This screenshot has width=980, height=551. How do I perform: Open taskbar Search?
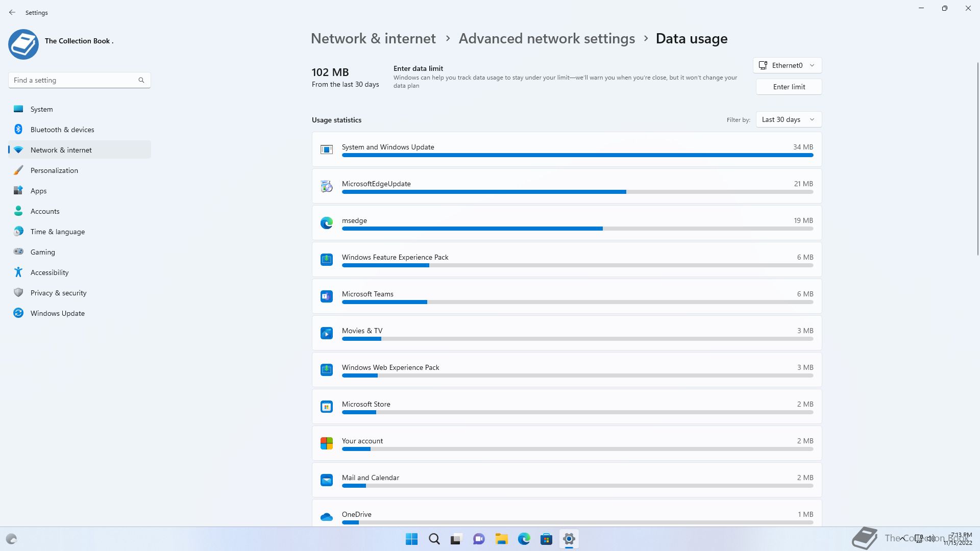pos(434,539)
